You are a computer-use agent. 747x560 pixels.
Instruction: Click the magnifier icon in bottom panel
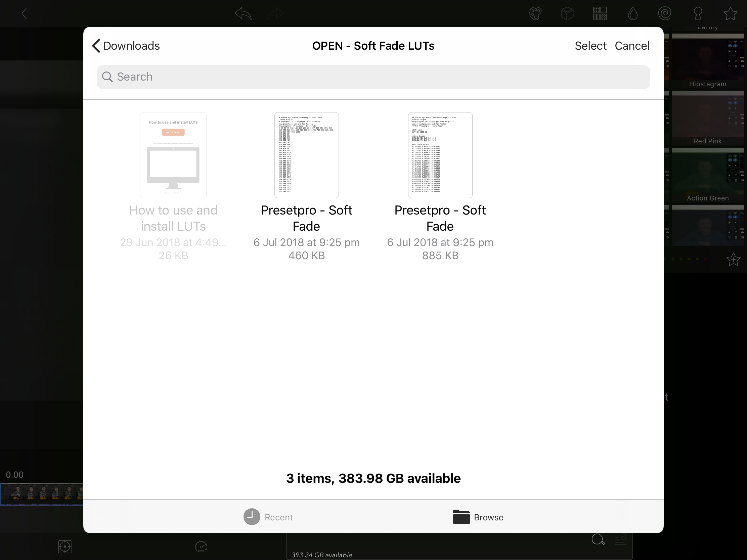pyautogui.click(x=598, y=539)
